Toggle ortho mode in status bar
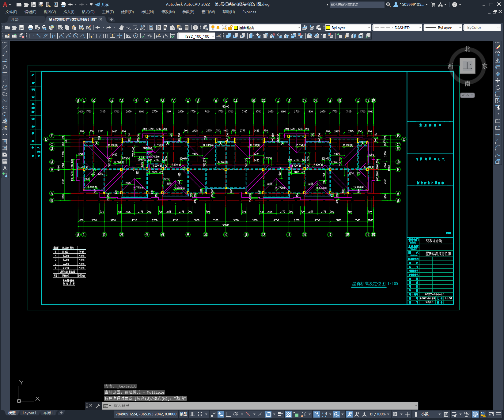Image resolution: width=504 pixels, height=420 pixels. pyautogui.click(x=228, y=414)
